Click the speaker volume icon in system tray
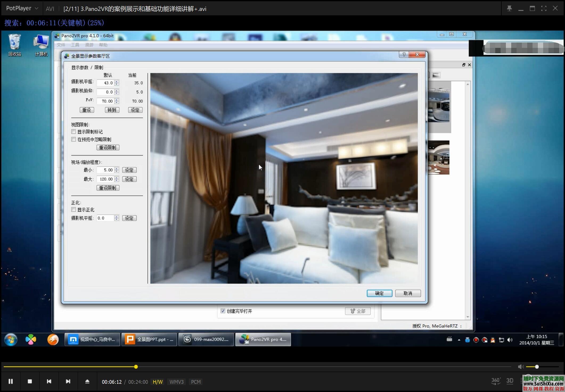 (x=510, y=340)
